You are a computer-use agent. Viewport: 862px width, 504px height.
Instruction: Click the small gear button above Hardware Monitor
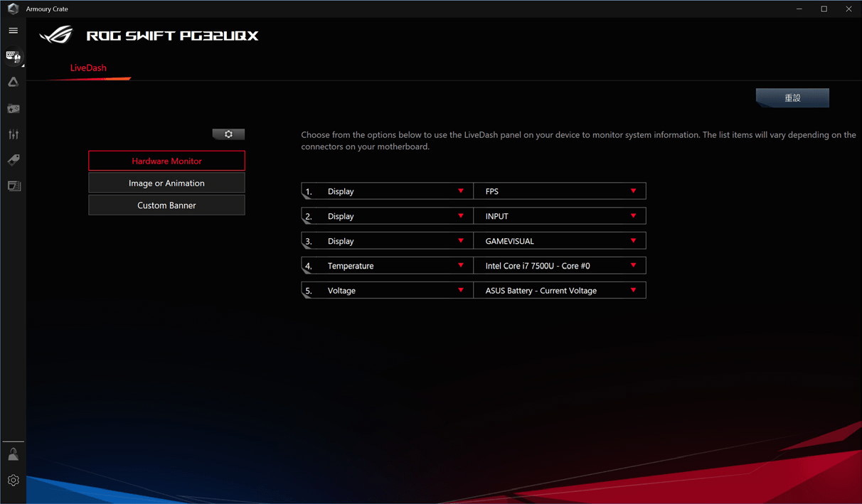[228, 134]
